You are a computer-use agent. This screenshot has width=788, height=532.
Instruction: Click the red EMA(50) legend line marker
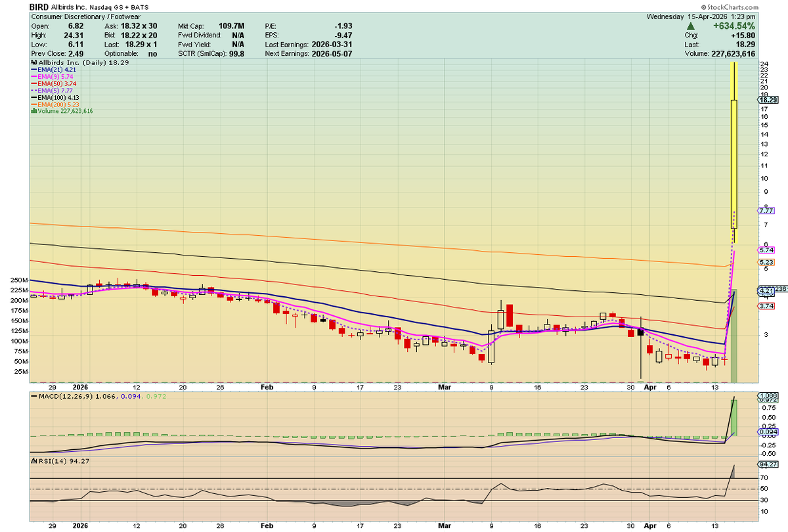[x=33, y=83]
